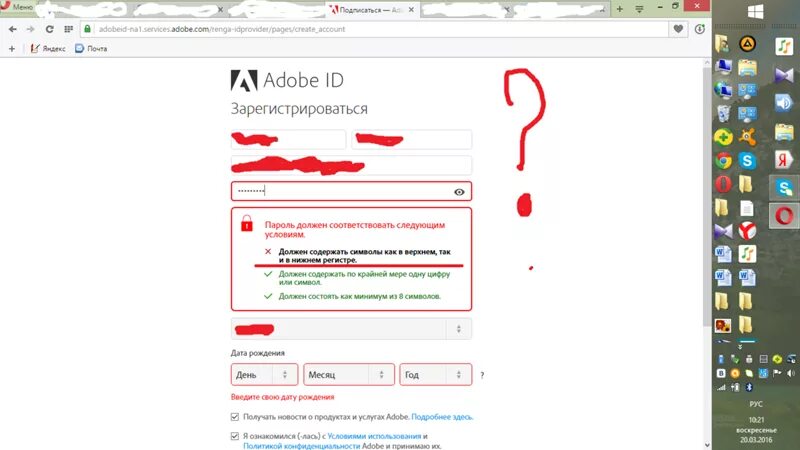This screenshot has width=800, height=450.
Task: Open Action Center flag tray icon
Action: pyautogui.click(x=777, y=373)
